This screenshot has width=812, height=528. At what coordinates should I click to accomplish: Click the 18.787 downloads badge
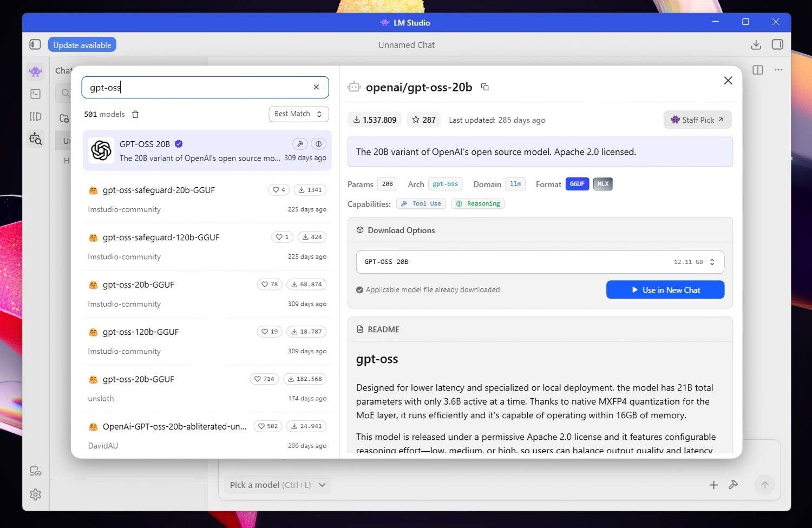(306, 332)
